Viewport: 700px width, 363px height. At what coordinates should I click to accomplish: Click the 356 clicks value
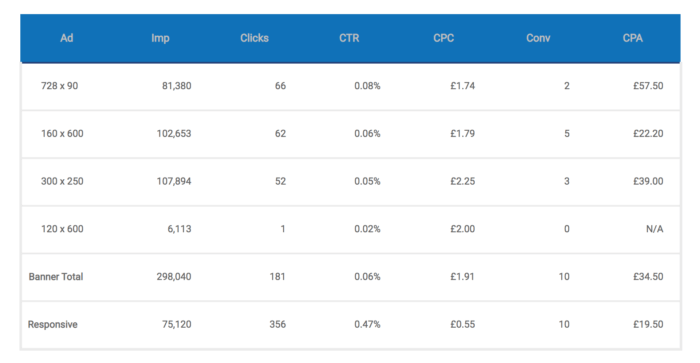point(277,324)
